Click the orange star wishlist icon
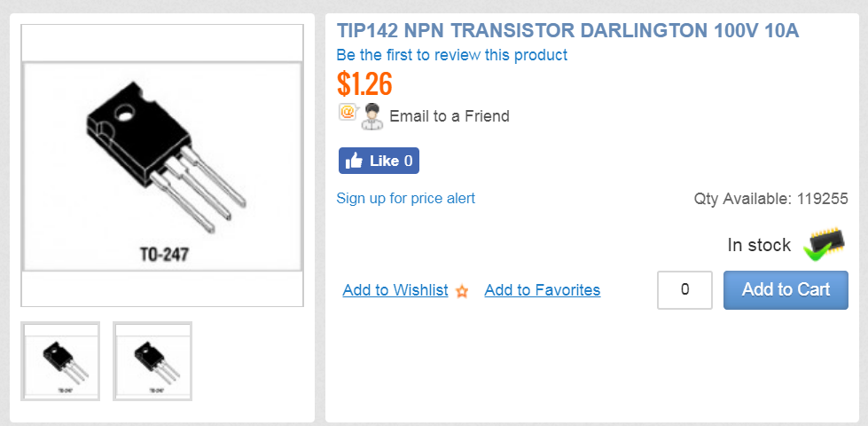Viewport: 868px width, 426px height. click(x=462, y=291)
